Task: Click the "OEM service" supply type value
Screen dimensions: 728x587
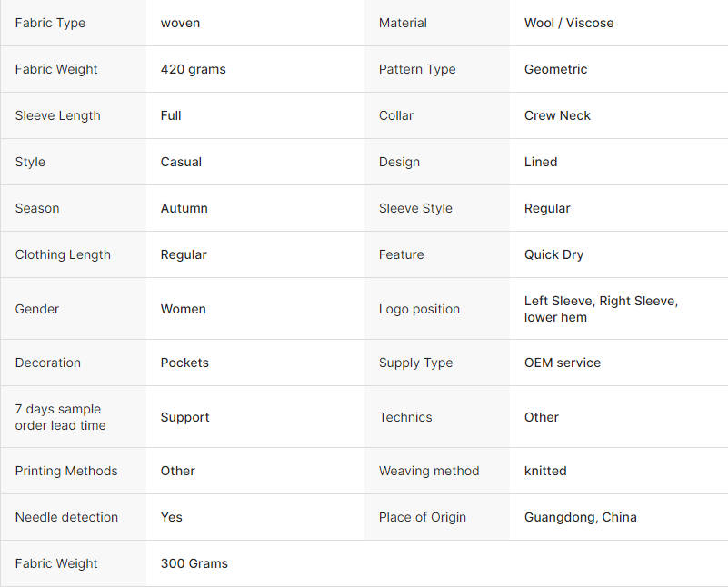Action: tap(562, 363)
